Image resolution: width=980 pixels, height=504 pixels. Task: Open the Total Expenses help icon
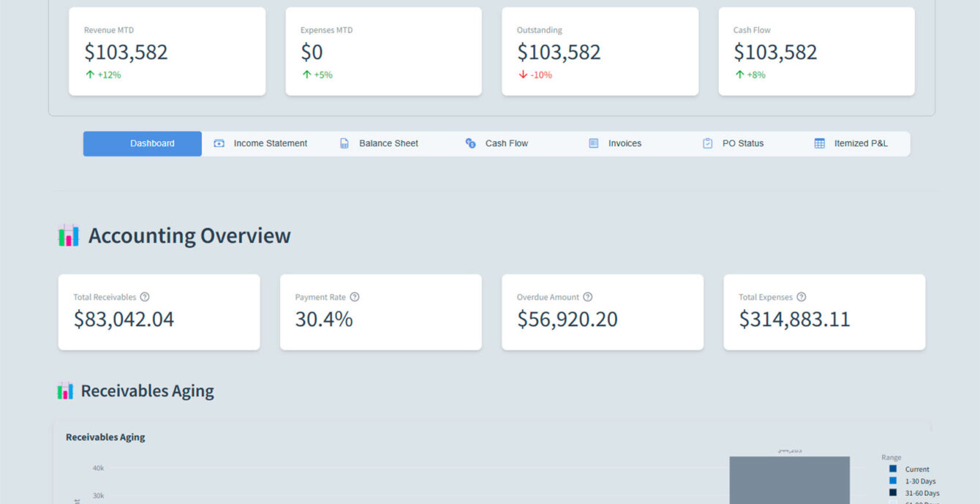tap(802, 297)
